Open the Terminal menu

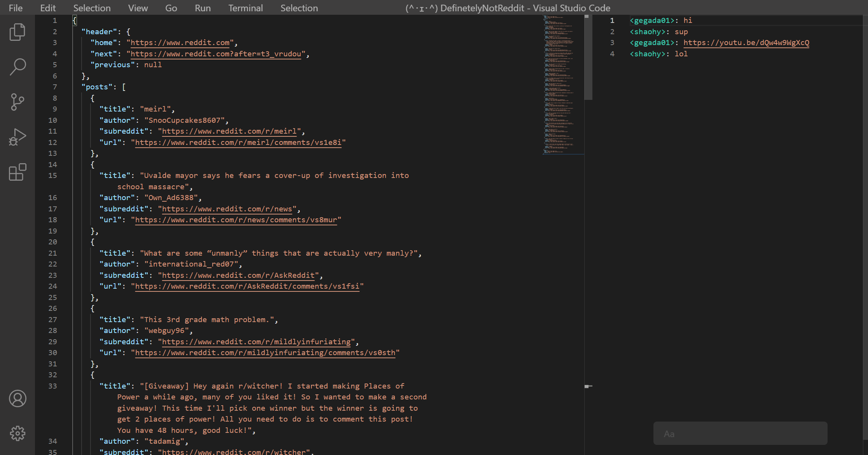[245, 8]
